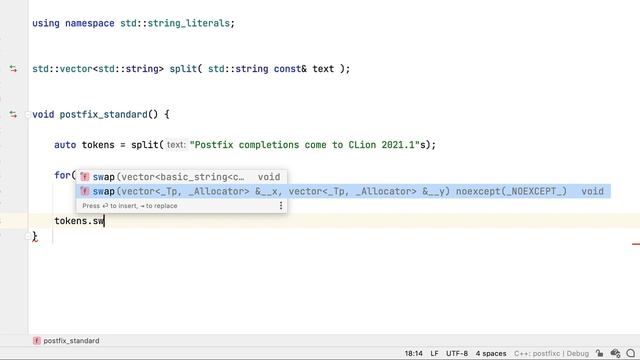Click rightmost round status bar icon
The image size is (640, 360).
pyautogui.click(x=631, y=353)
